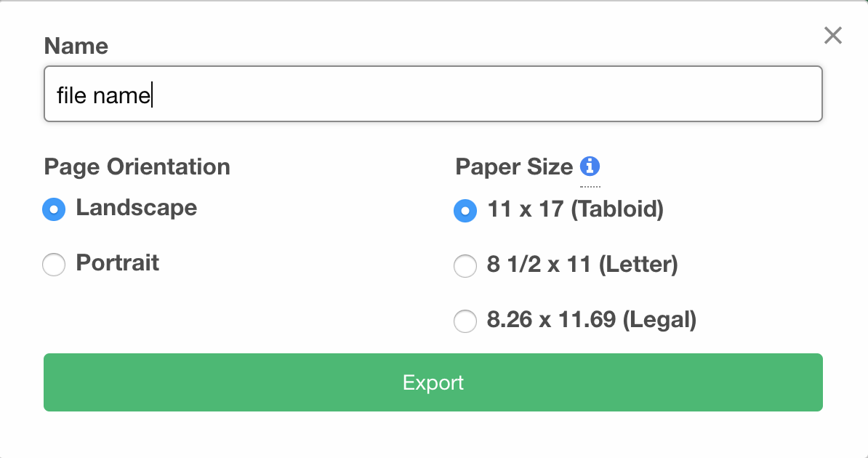The height and width of the screenshot is (458, 868).
Task: Click the dotted underline beneath info icon
Action: pos(590,187)
